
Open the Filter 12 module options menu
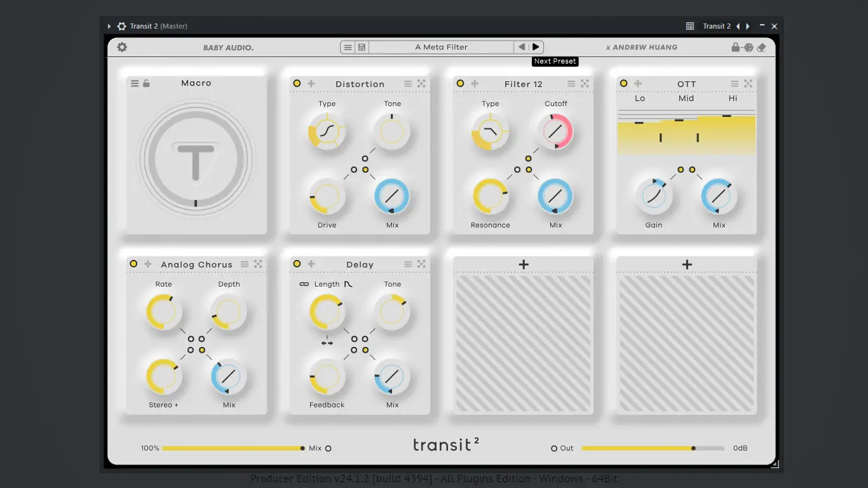573,83
